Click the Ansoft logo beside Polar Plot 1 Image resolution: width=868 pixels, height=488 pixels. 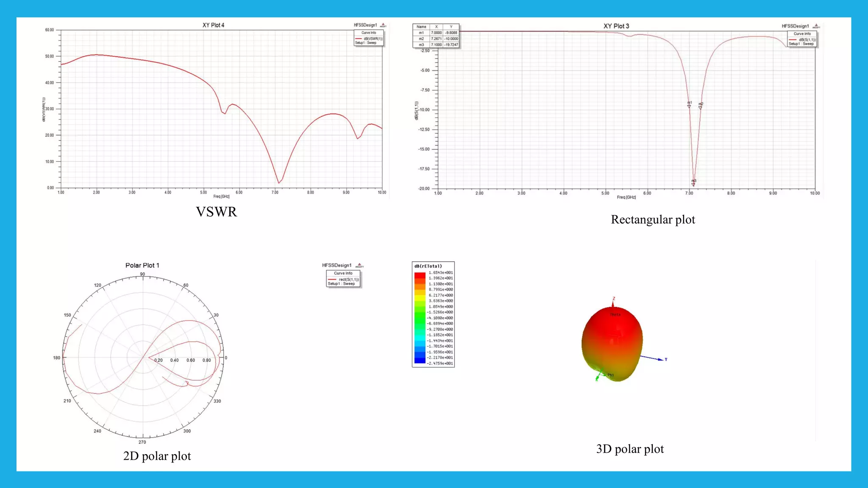click(359, 265)
